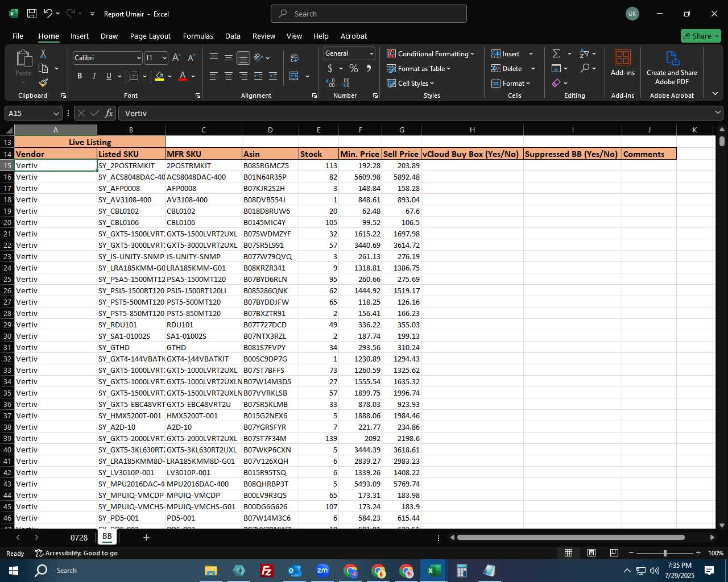Viewport: 728px width, 582px height.
Task: Increase font size with the large A icon
Action: pyautogui.click(x=176, y=58)
